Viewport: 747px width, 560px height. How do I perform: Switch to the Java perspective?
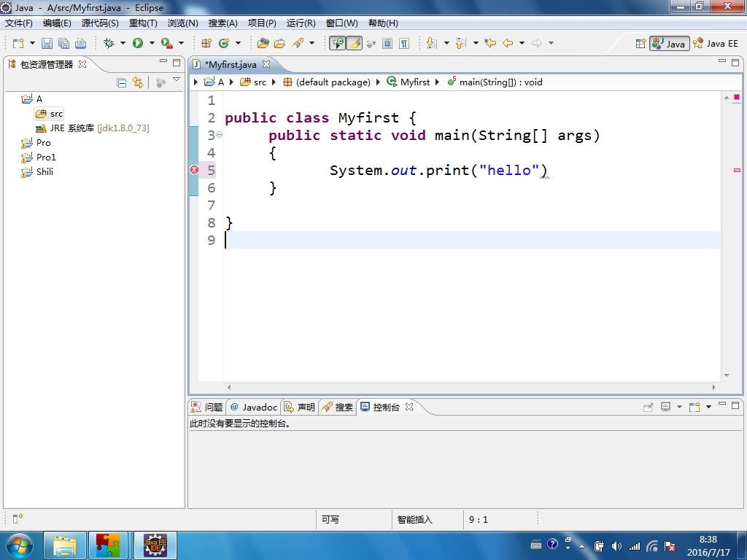(x=670, y=43)
